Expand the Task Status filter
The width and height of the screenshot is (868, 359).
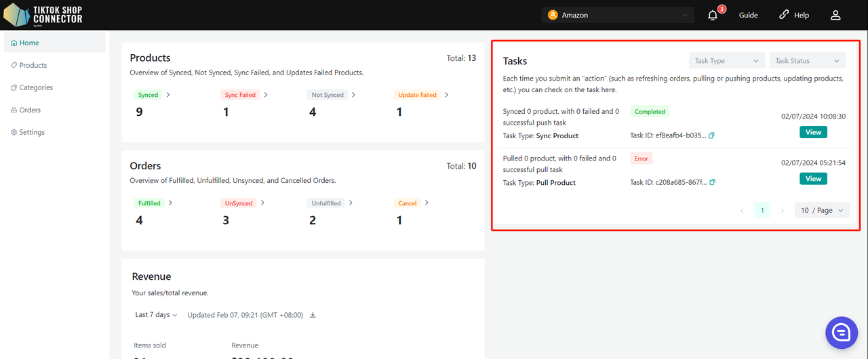click(x=807, y=61)
